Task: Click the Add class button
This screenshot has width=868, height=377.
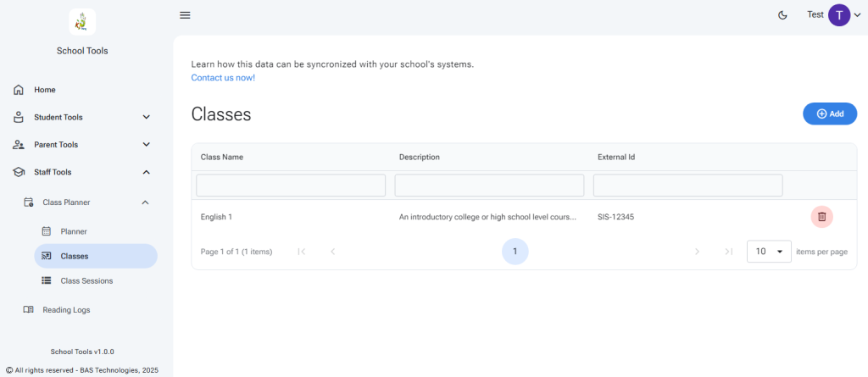Action: tap(829, 114)
